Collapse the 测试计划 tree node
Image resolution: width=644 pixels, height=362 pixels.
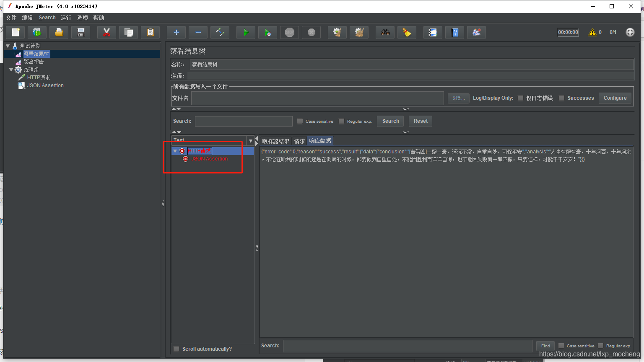[8, 46]
